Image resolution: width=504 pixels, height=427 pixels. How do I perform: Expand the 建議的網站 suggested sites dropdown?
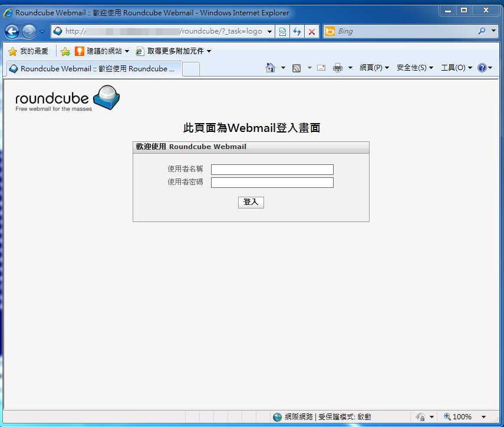point(127,51)
